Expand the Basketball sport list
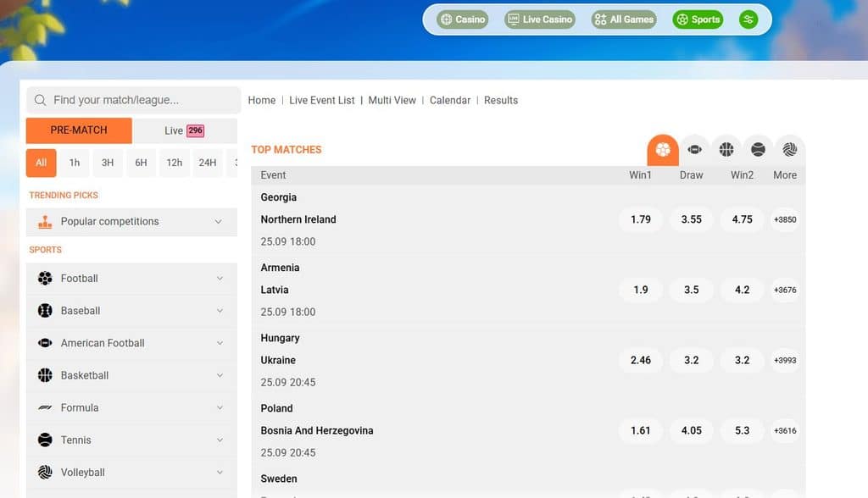The width and height of the screenshot is (868, 498). (131, 375)
